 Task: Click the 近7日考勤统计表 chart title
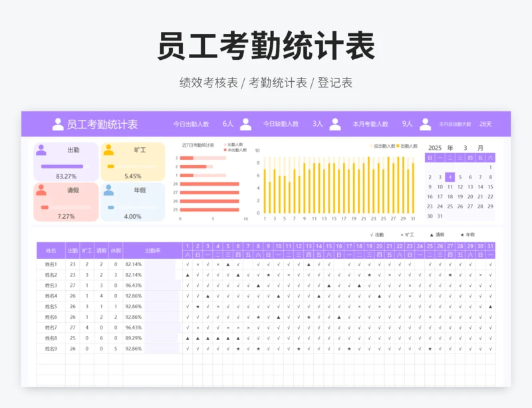coord(198,145)
